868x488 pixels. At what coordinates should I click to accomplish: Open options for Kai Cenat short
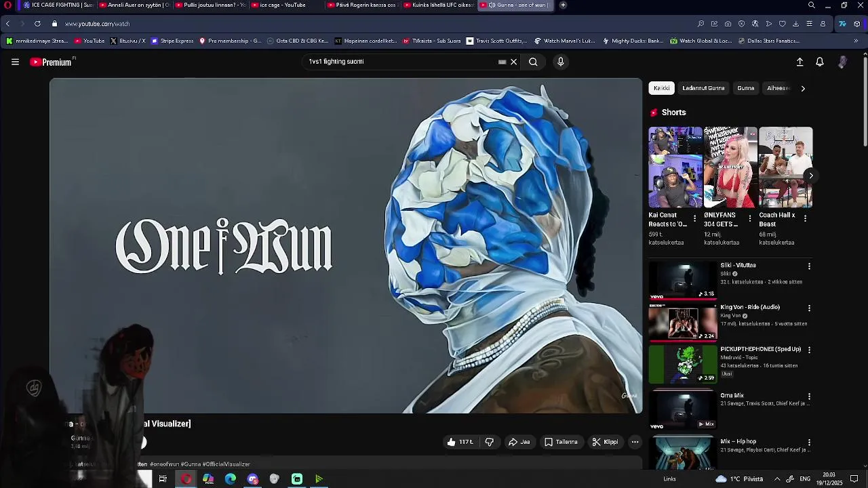pos(694,218)
